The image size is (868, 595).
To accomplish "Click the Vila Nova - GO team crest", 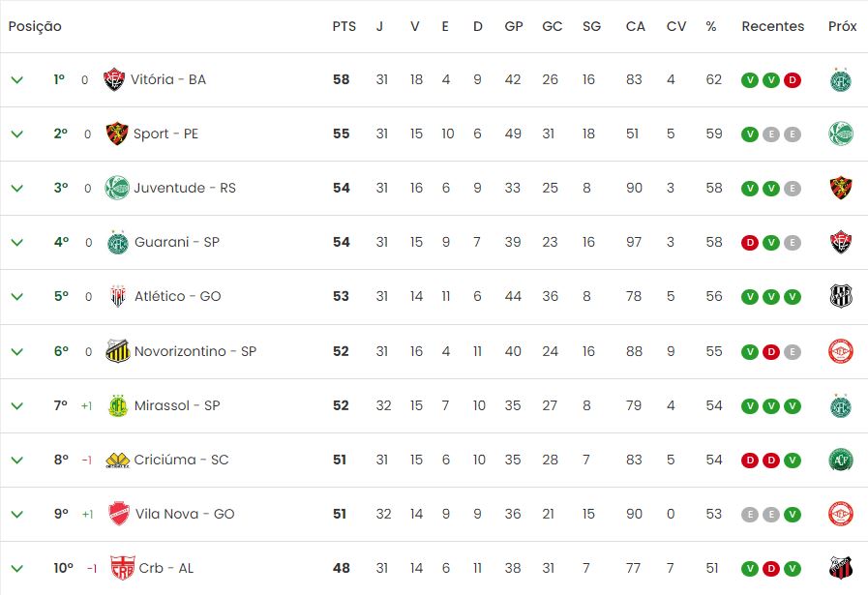I will pyautogui.click(x=118, y=514).
